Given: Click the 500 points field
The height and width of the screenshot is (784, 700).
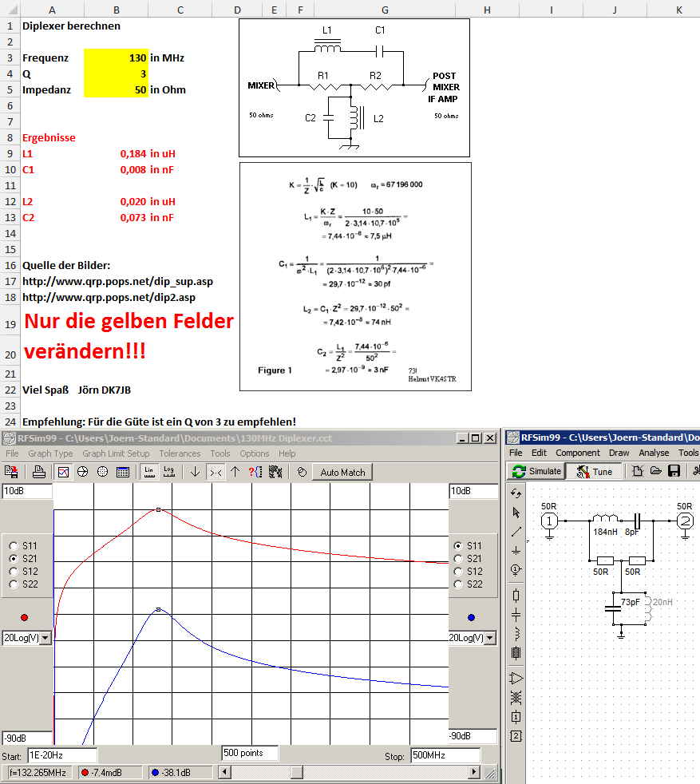Looking at the screenshot, I should coord(250,753).
